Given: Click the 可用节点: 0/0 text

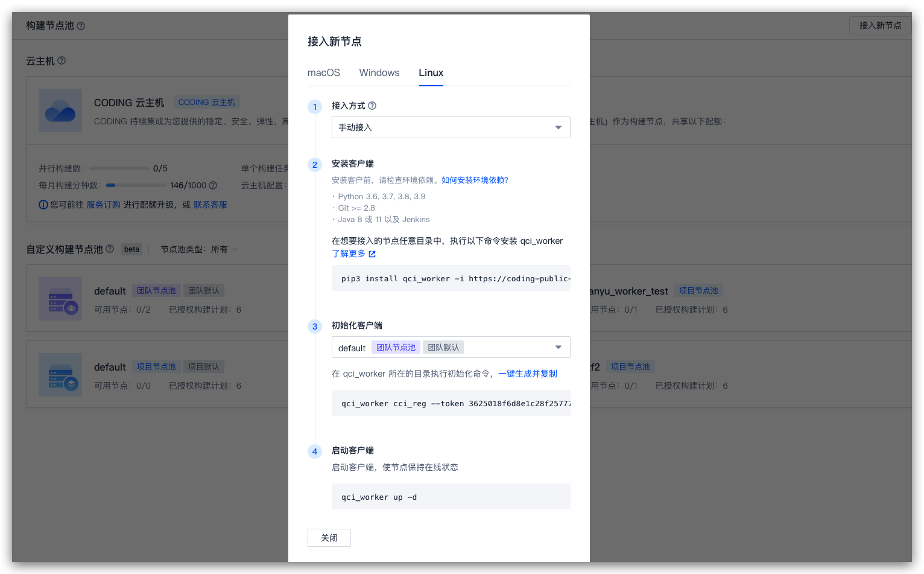Looking at the screenshot, I should (122, 386).
